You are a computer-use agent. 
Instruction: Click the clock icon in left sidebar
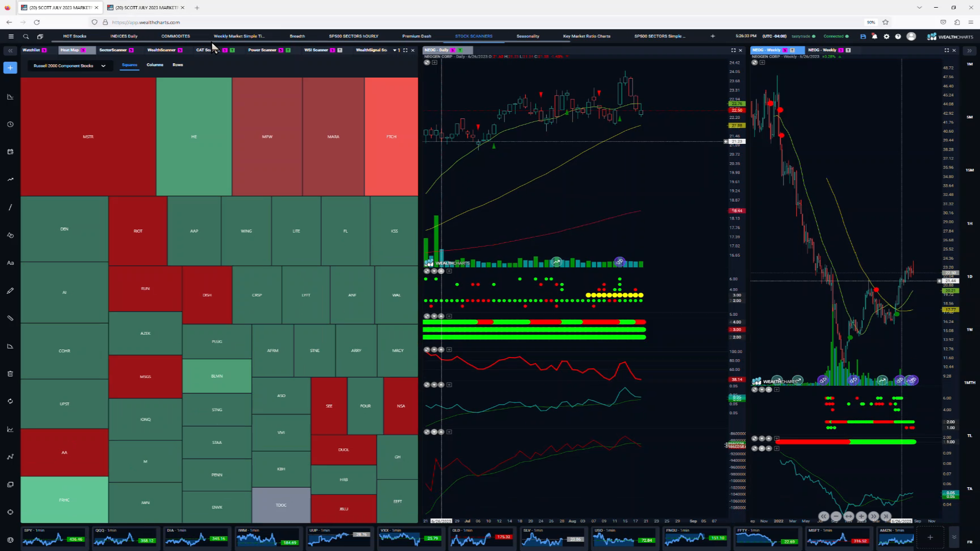(x=10, y=124)
